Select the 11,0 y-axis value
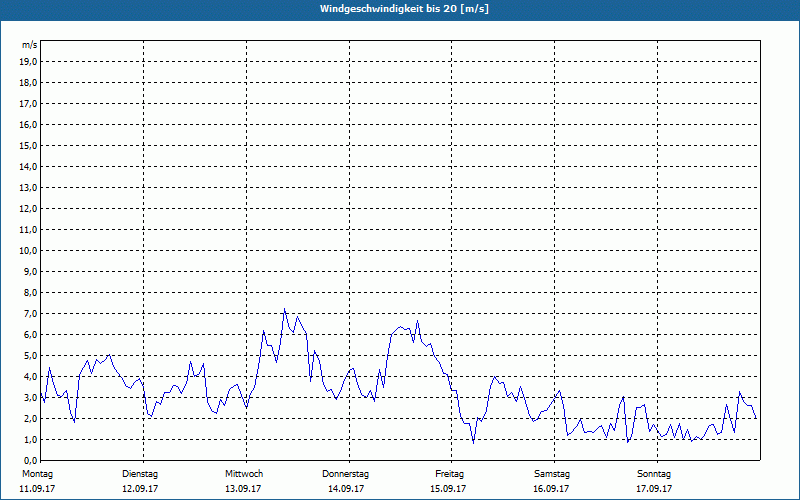Screen dimensions: 800x500 [28, 230]
